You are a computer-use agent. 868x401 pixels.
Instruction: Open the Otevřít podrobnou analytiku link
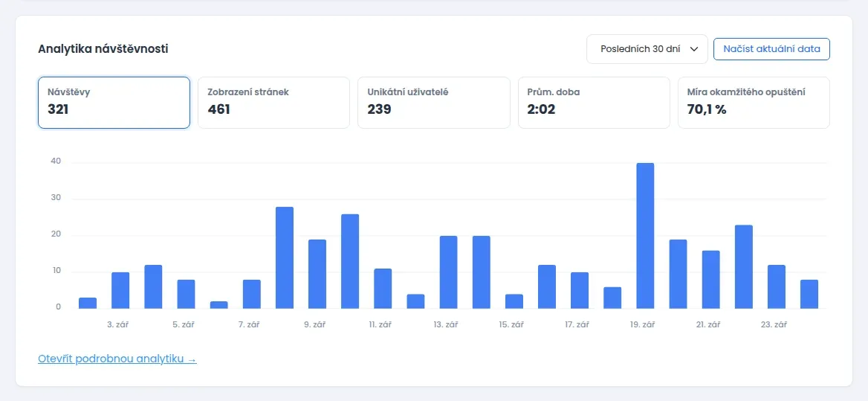click(x=117, y=359)
